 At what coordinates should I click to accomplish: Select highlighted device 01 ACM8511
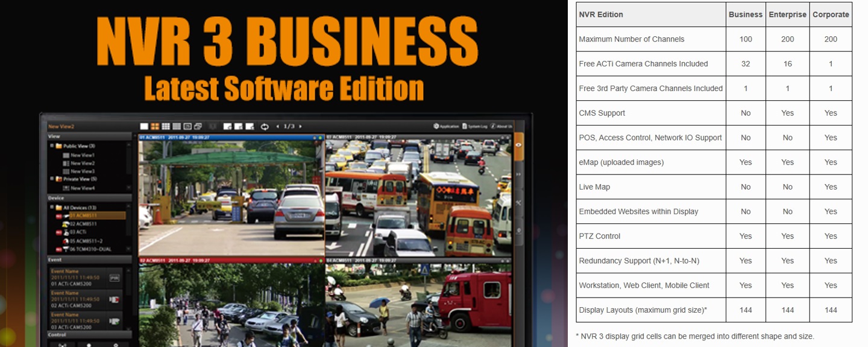pyautogui.click(x=97, y=215)
